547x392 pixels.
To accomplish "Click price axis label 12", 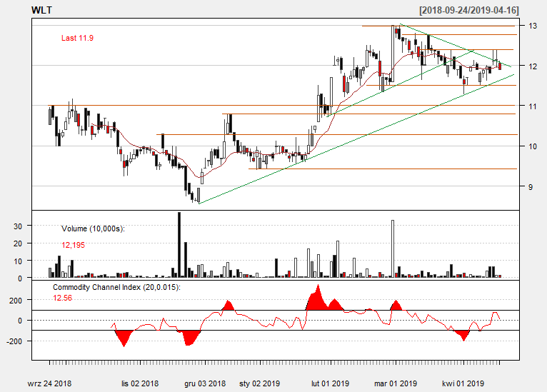I will pyautogui.click(x=532, y=66).
